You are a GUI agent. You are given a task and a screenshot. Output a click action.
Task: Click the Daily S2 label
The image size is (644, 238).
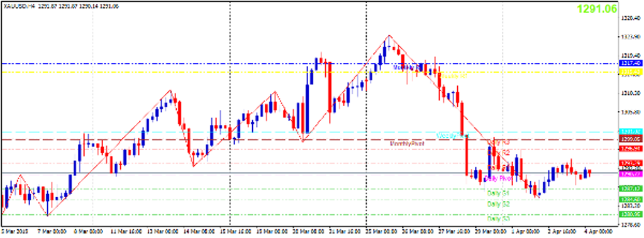click(498, 204)
